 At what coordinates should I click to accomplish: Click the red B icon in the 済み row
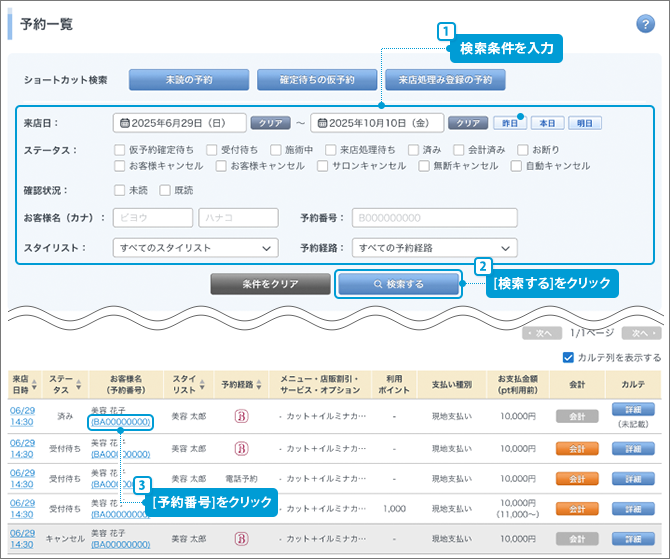point(240,416)
